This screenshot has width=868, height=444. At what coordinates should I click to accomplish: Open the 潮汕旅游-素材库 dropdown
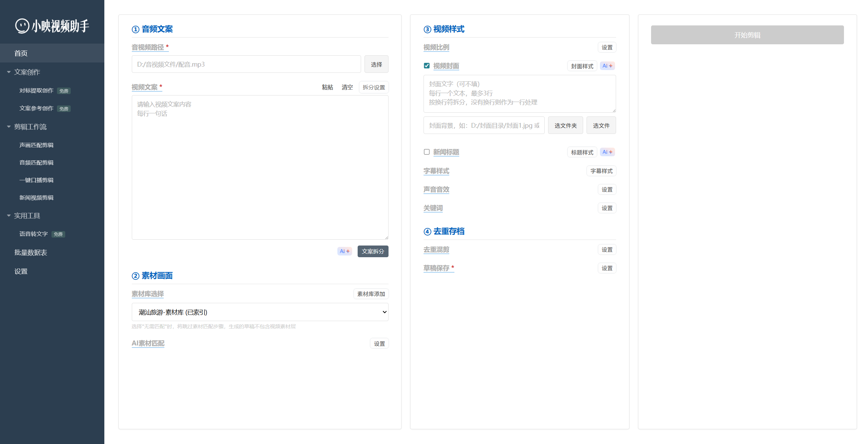260,312
